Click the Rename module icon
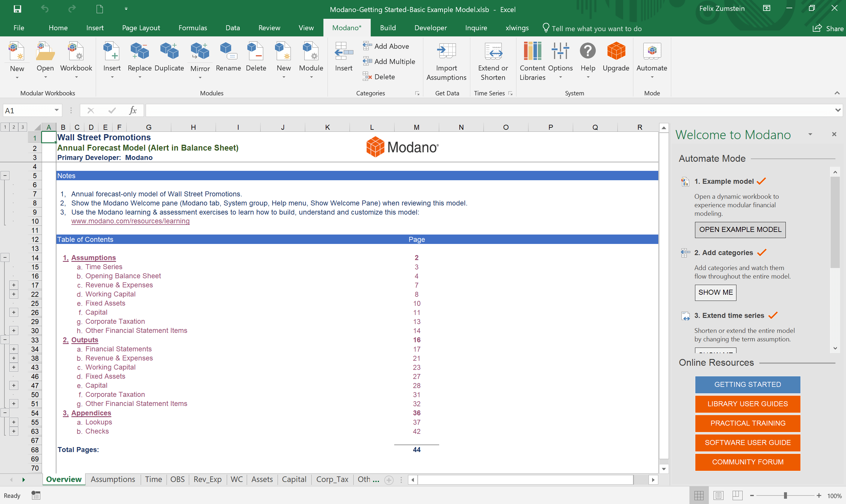Screen dimensions: 846x504 pos(228,52)
